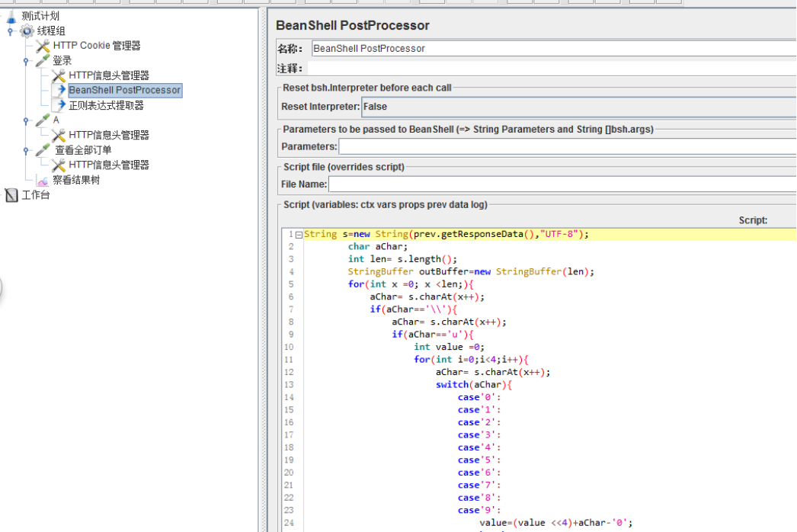This screenshot has width=797, height=532.
Task: Select 察看结果树 listener label
Action: point(76,180)
